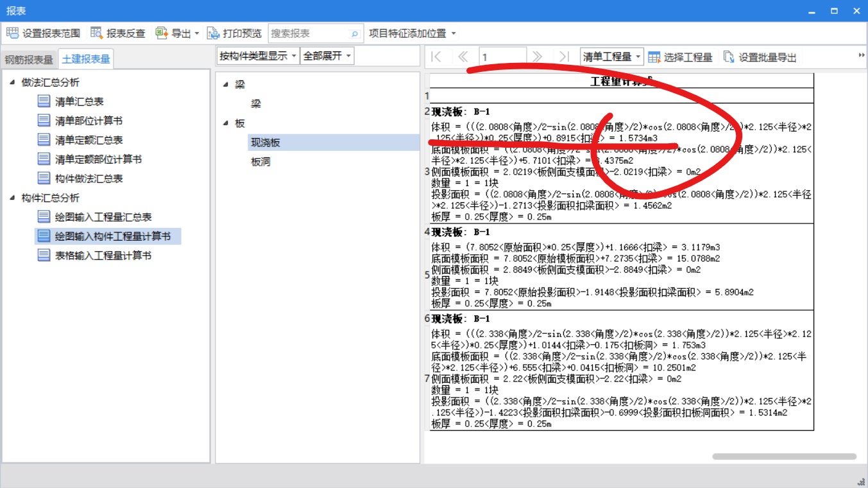This screenshot has height=488, width=868.
Task: Click report icon beside 构件做法汇总表
Action: click(44, 179)
